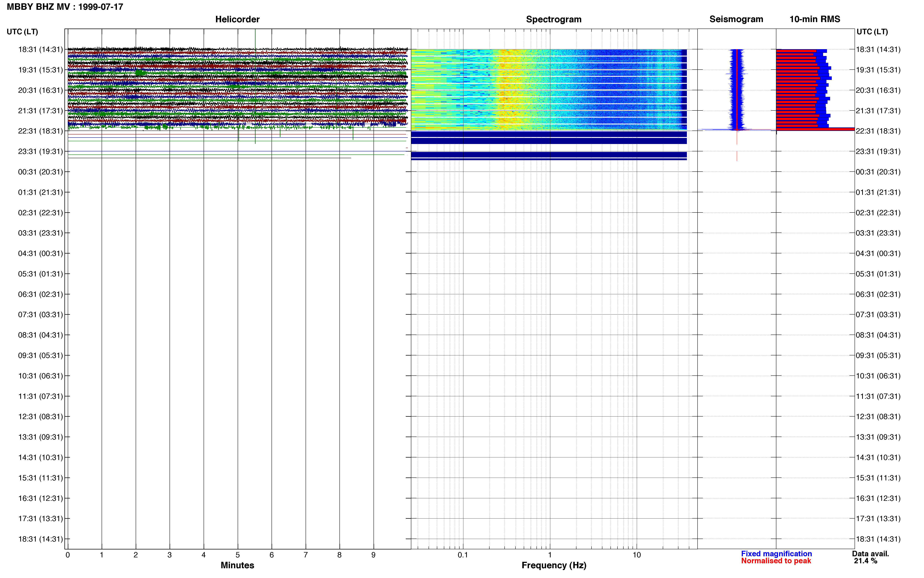This screenshot has width=924, height=578.
Task: Click the left 13:31 (09:31) time label
Action: (x=41, y=437)
